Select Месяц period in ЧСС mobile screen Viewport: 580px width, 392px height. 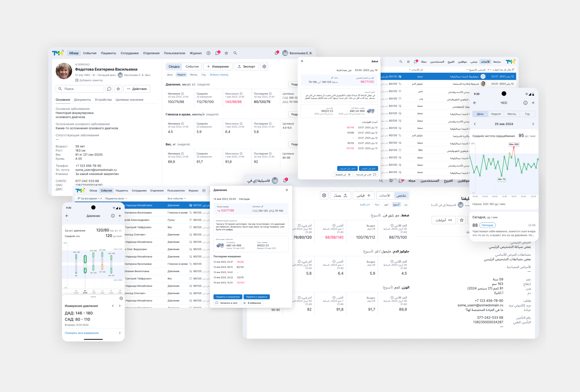[x=511, y=114]
